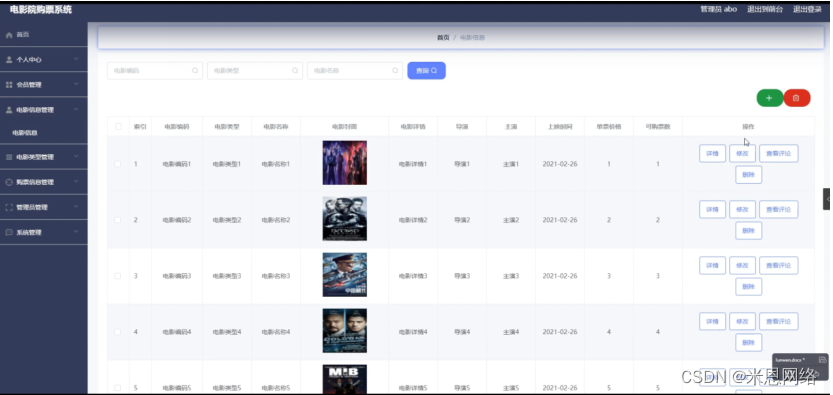This screenshot has width=833, height=395.
Task: Click 查看评论 for row 电影编码2
Action: [x=778, y=210]
